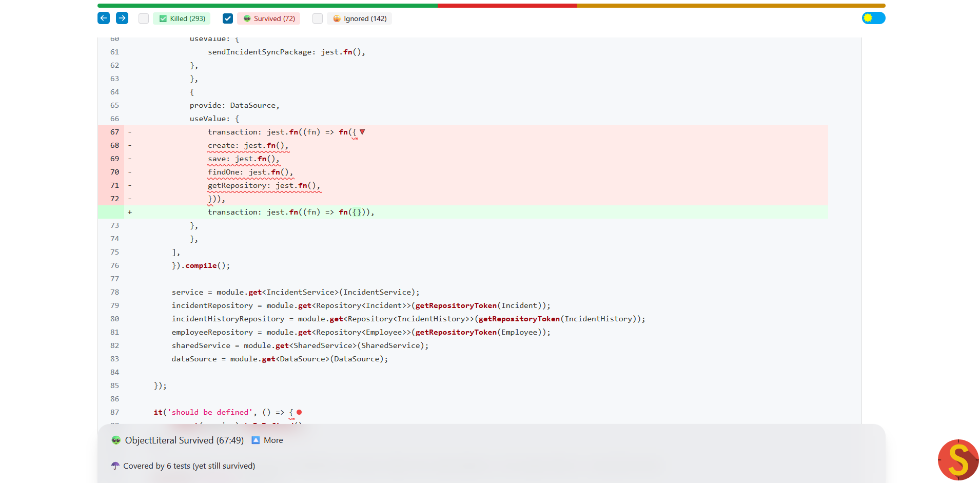Click the ObjectLiteral Survived (67:49) heading
This screenshot has height=483, width=980.
[184, 440]
